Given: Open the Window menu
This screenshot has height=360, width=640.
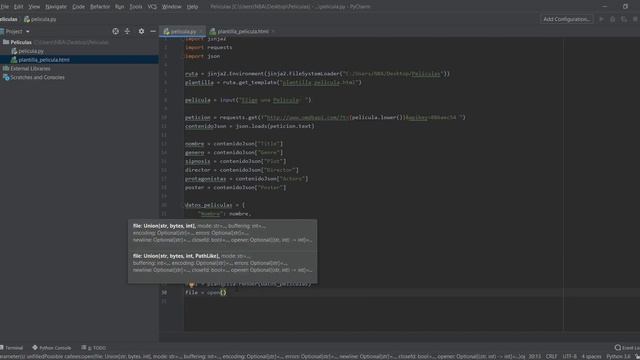Looking at the screenshot, I should coord(172,7).
